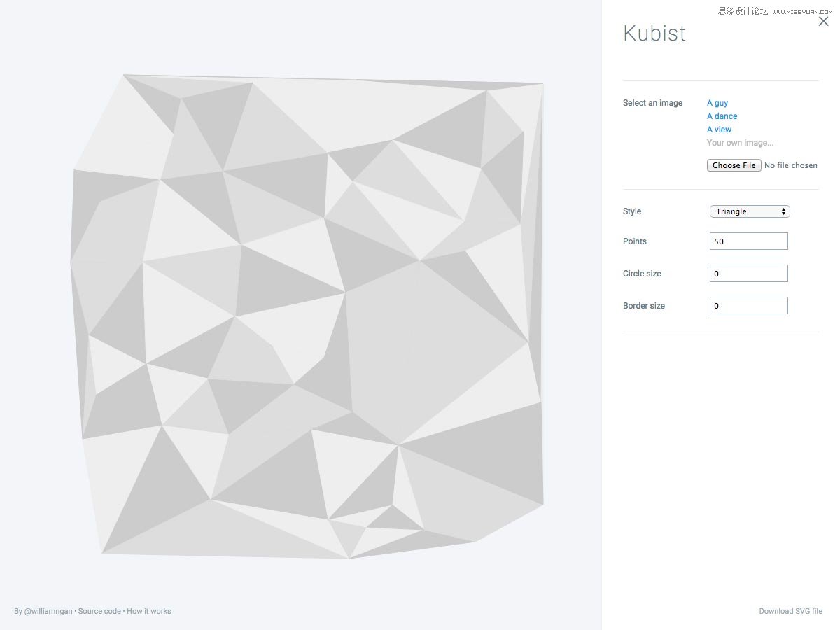Open the 'How it works' link
The height and width of the screenshot is (630, 840).
click(x=148, y=611)
